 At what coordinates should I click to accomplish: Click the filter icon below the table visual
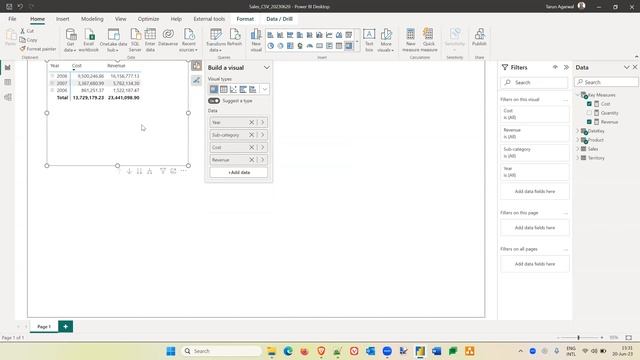(x=163, y=171)
